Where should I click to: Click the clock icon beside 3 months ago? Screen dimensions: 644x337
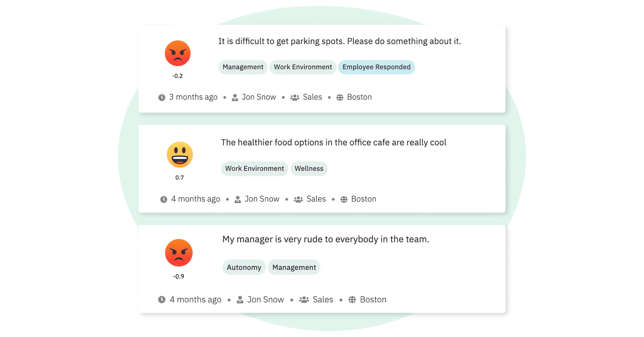click(x=162, y=97)
